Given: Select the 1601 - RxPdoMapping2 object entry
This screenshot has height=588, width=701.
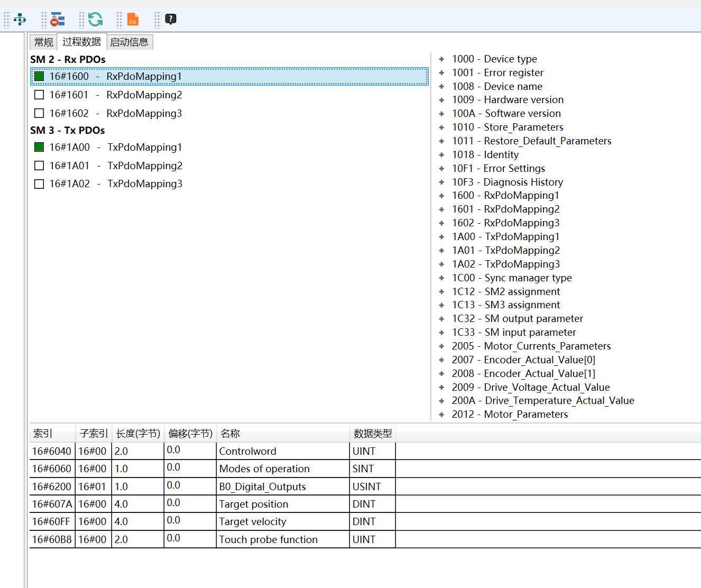Looking at the screenshot, I should 505,209.
